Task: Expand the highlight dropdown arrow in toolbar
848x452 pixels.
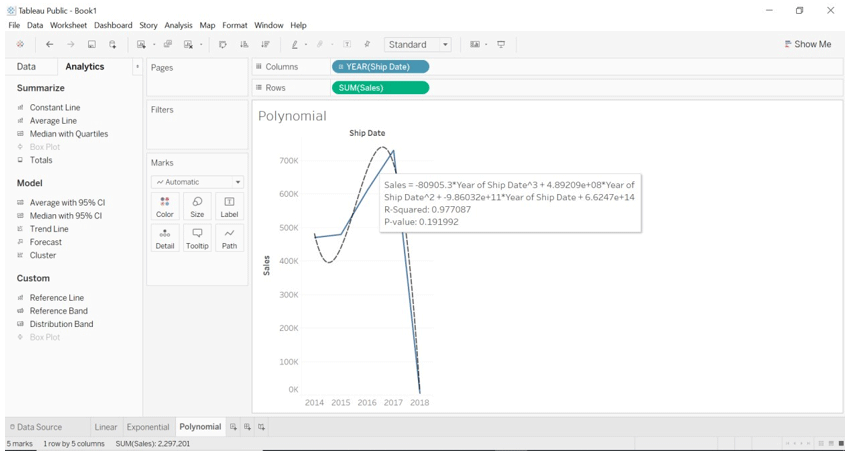Action: coord(306,44)
